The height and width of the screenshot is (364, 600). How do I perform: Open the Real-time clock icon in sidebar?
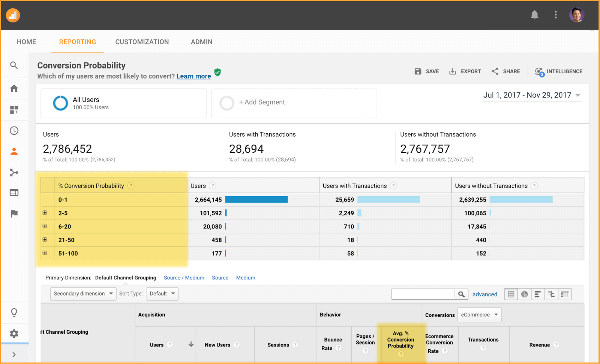pyautogui.click(x=14, y=131)
